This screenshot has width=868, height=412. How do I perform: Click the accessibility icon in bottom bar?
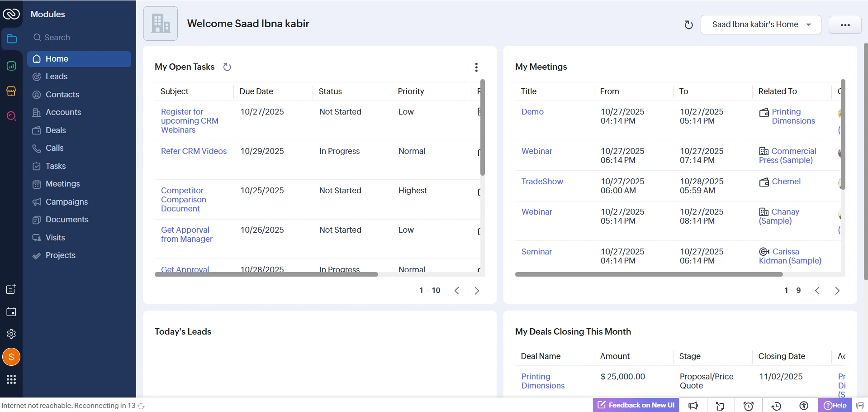[x=804, y=406]
